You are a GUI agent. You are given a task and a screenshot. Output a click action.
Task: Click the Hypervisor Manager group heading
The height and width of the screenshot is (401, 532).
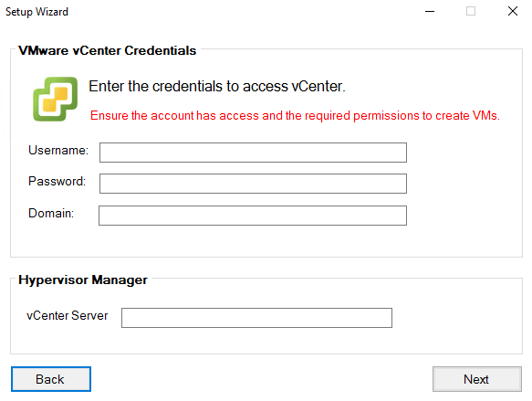(x=83, y=280)
